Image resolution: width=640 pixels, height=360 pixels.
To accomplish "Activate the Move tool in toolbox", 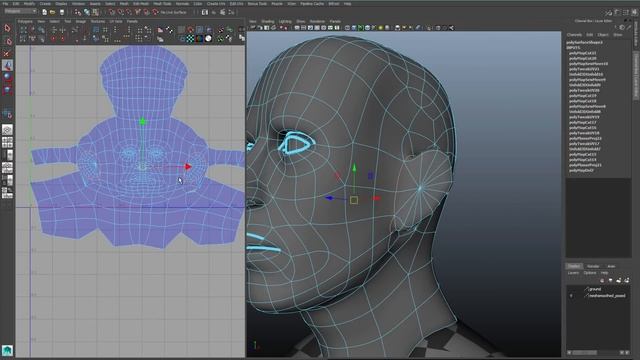I will click(7, 65).
